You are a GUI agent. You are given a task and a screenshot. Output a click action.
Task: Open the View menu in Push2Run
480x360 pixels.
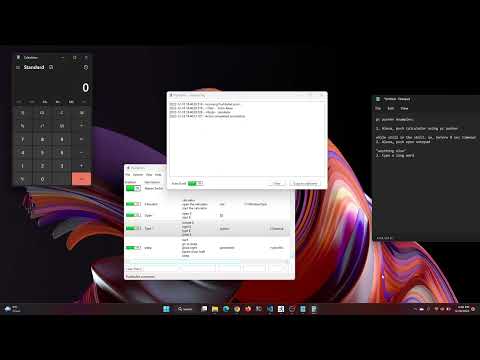(x=149, y=175)
